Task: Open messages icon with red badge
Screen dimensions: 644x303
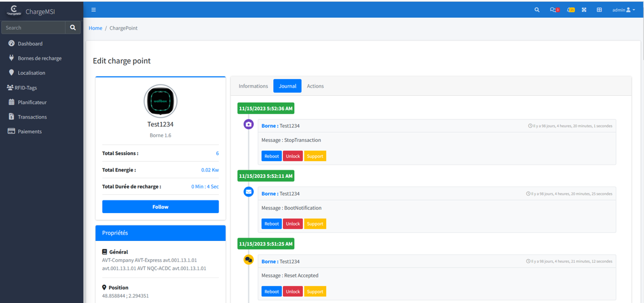Action: click(553, 10)
